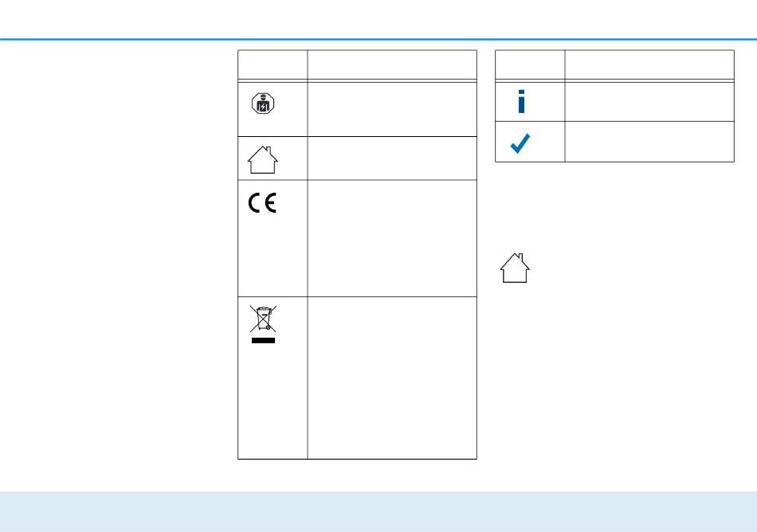Select the description cell next to the table's house icon

pos(392,158)
